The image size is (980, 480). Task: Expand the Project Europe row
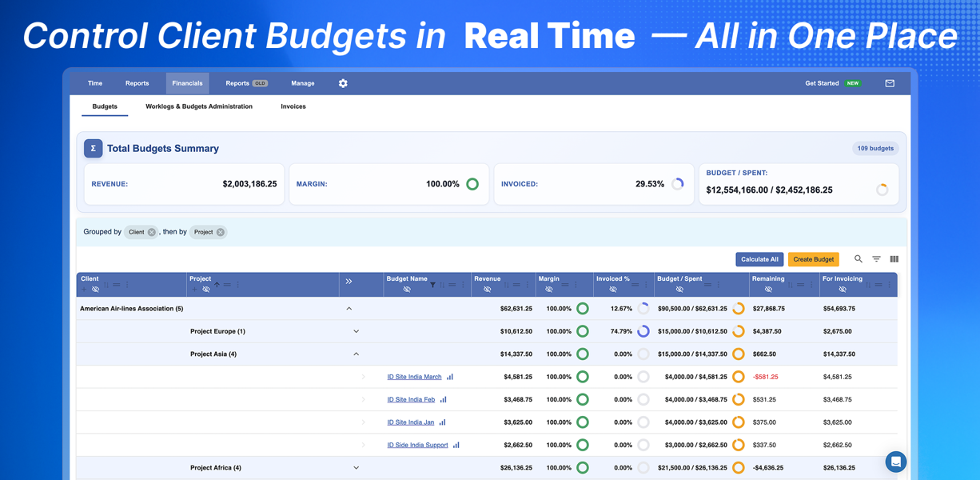point(357,331)
